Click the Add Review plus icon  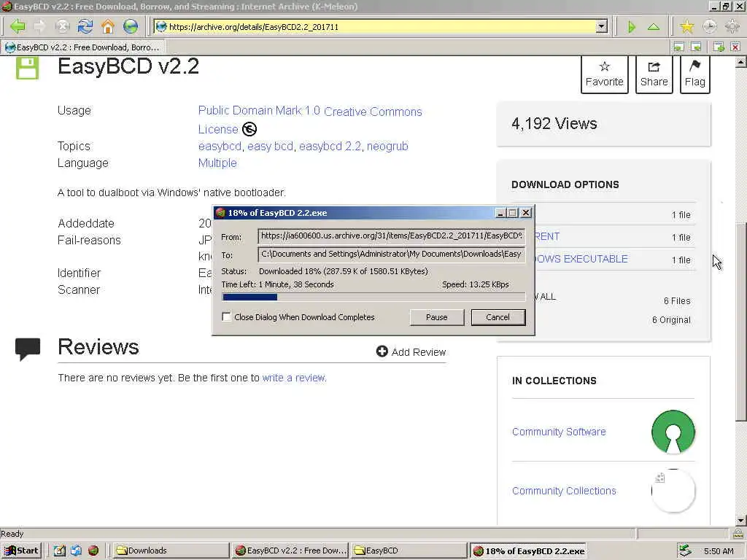pyautogui.click(x=382, y=351)
